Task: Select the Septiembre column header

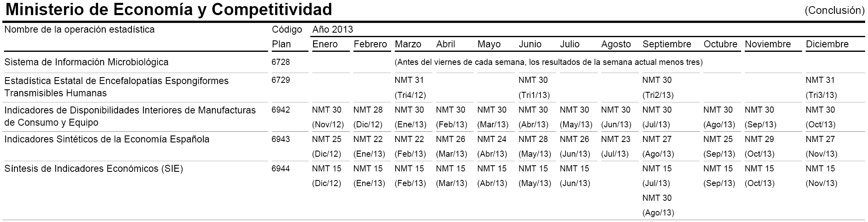Action: 667,44
